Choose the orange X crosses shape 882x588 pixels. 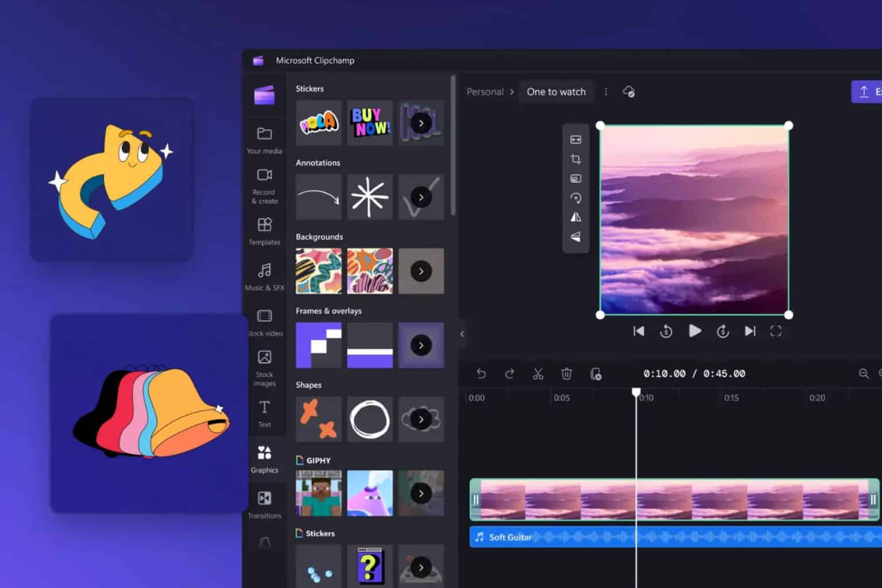tap(319, 419)
